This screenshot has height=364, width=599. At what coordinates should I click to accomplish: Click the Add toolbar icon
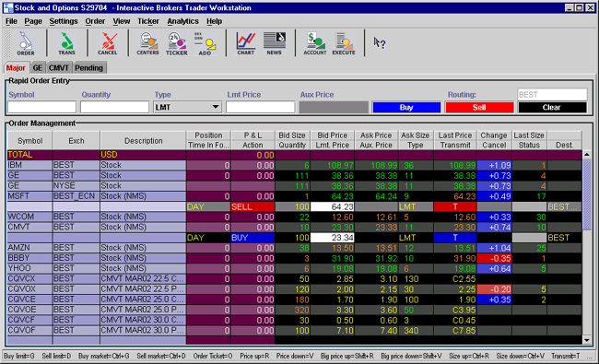205,43
